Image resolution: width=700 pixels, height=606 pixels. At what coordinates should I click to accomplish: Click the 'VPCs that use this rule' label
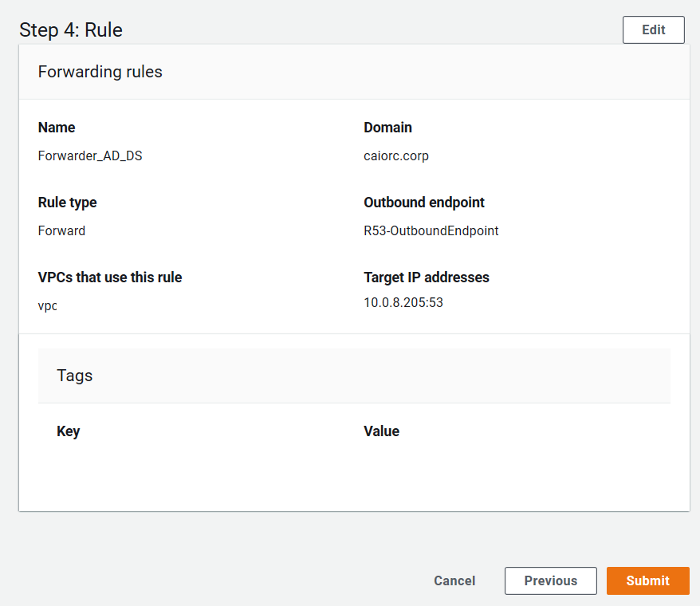coord(110,277)
